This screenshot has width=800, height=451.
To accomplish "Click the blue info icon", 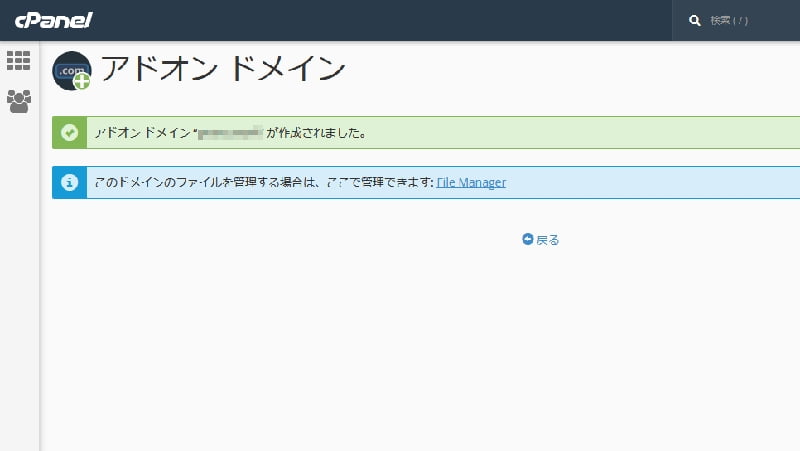I will tap(69, 182).
